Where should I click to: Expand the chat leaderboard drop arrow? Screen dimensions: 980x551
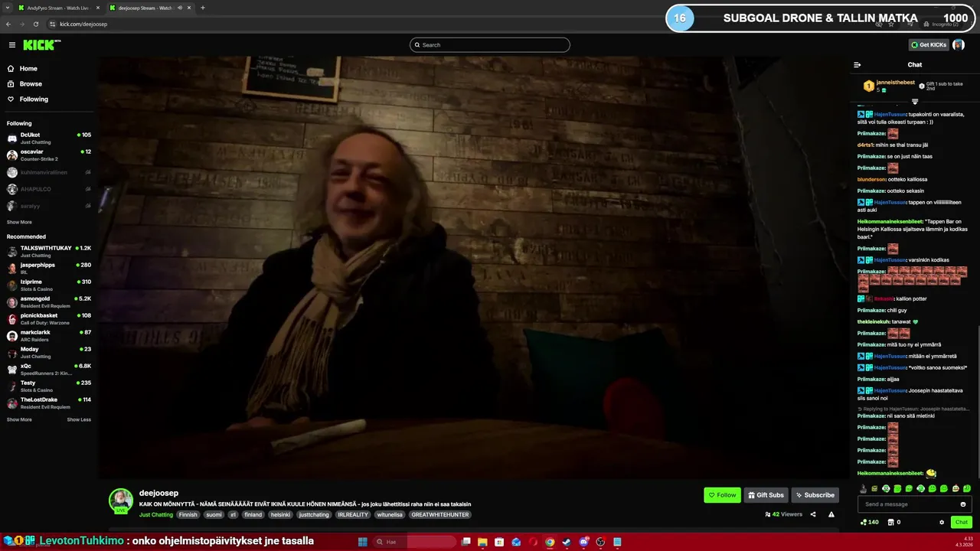click(x=915, y=101)
